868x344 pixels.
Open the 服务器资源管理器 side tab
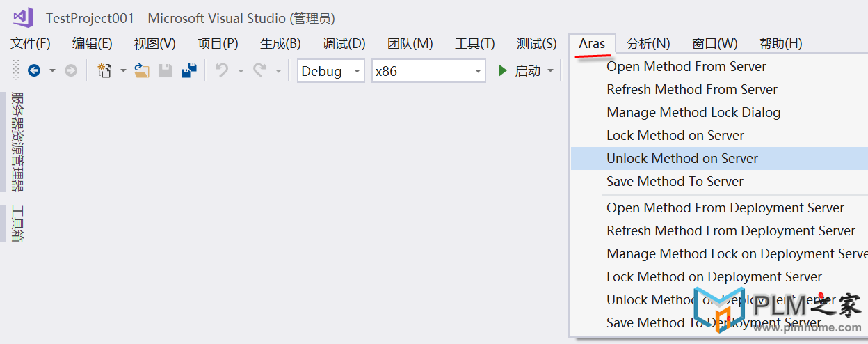[x=17, y=141]
